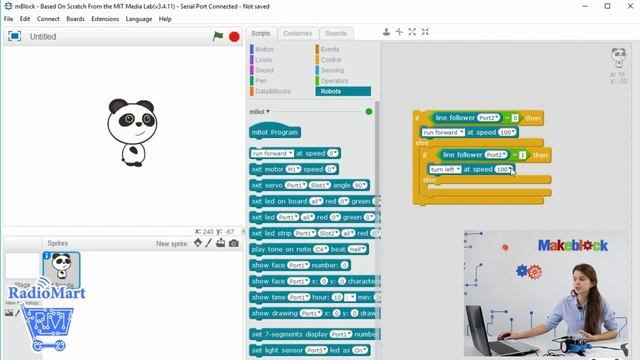The image size is (640, 360).
Task: Toggle stage presentation mode icon
Action: coord(14,36)
